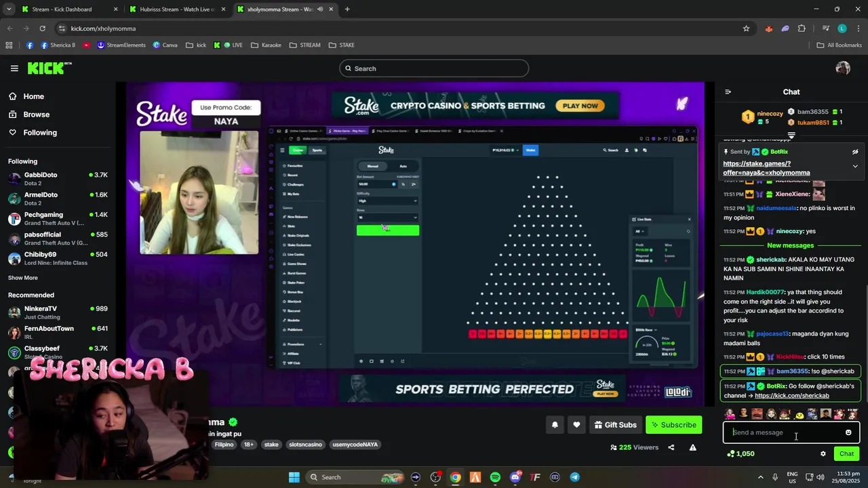
Task: Open Pechgaming followed channel
Action: pos(58,218)
